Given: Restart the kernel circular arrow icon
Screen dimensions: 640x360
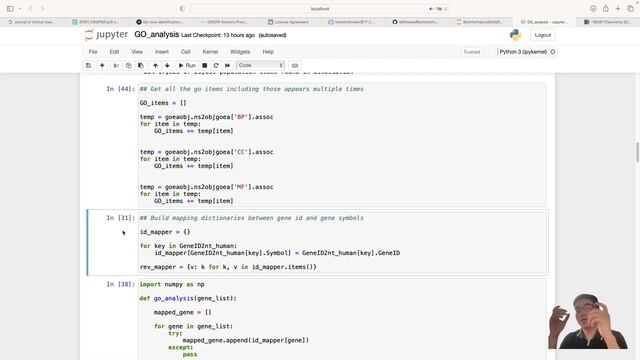Looking at the screenshot, I should 216,65.
